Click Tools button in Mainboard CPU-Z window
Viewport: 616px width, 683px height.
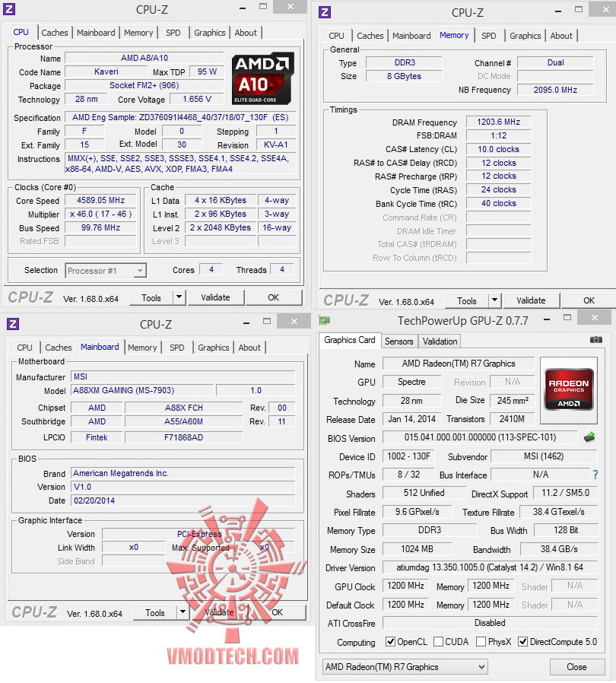(155, 612)
